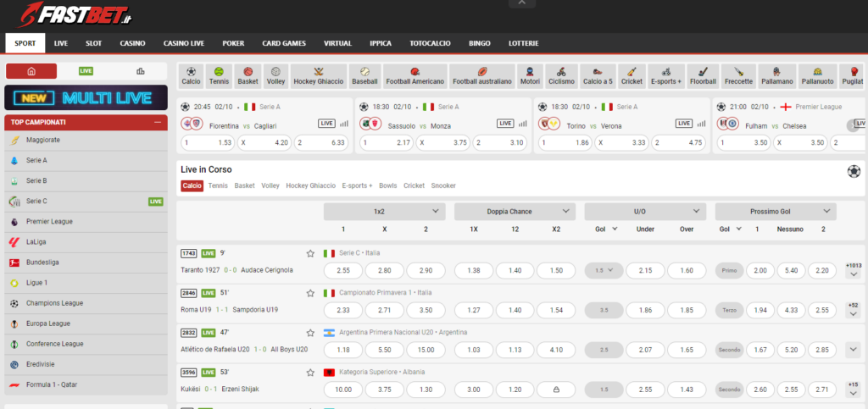Select draw odds 3.75 for Sassuolo vs Monza
868x409 pixels.
(x=442, y=142)
